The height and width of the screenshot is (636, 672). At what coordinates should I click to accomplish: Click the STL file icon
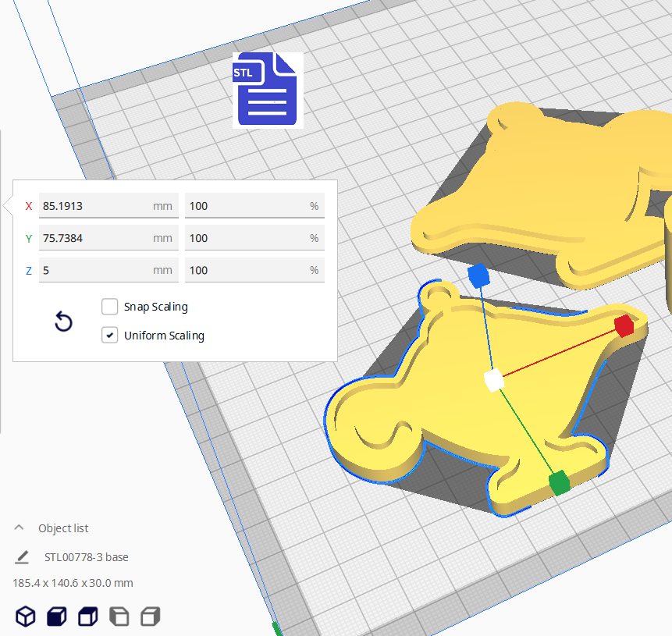267,90
